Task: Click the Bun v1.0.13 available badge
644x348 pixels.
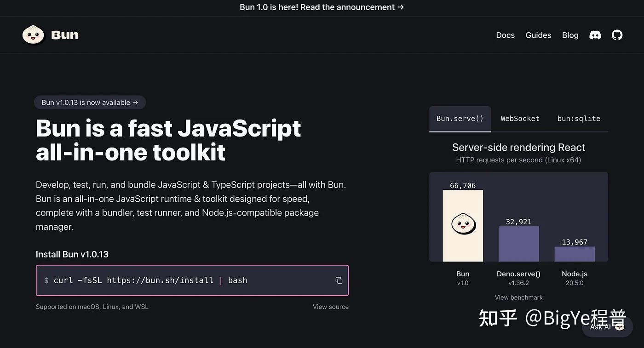Action: pyautogui.click(x=90, y=103)
